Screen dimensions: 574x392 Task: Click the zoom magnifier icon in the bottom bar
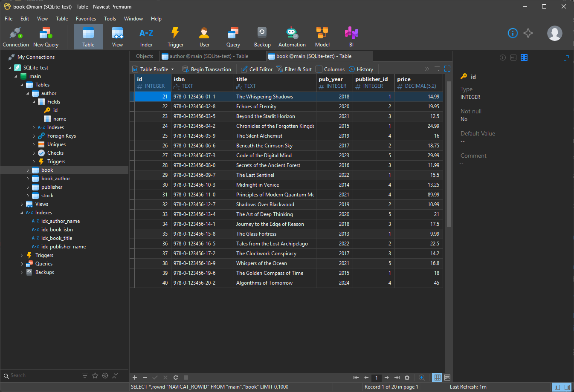[422, 378]
